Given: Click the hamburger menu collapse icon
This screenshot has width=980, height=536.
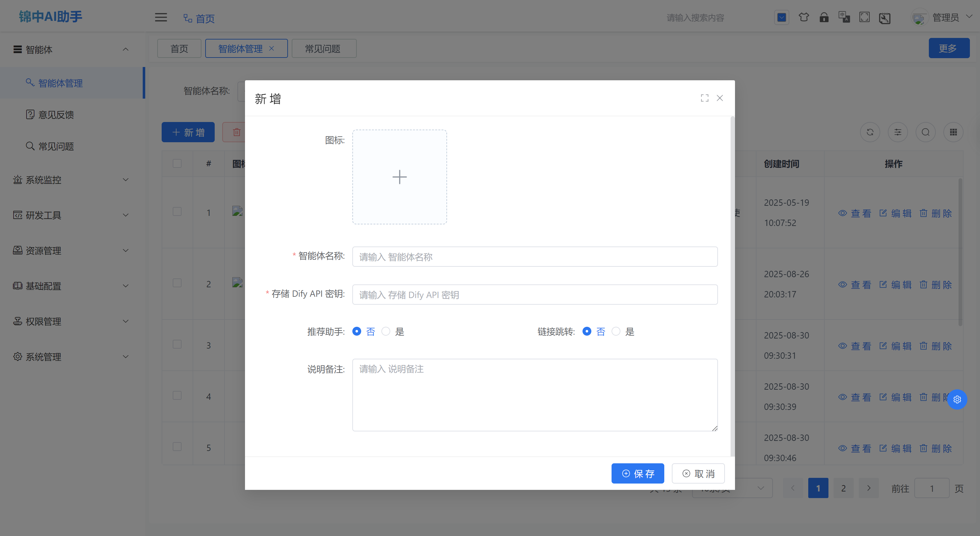Looking at the screenshot, I should point(161,17).
